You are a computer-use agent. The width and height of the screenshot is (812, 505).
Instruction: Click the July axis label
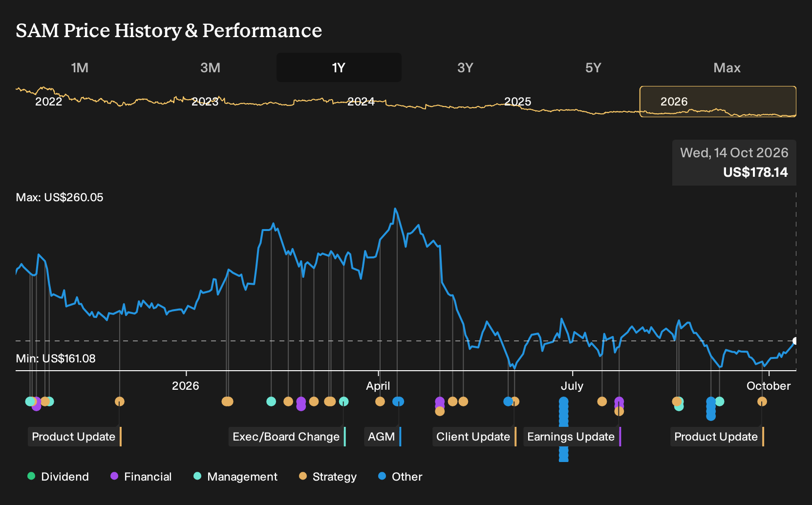[x=572, y=386]
